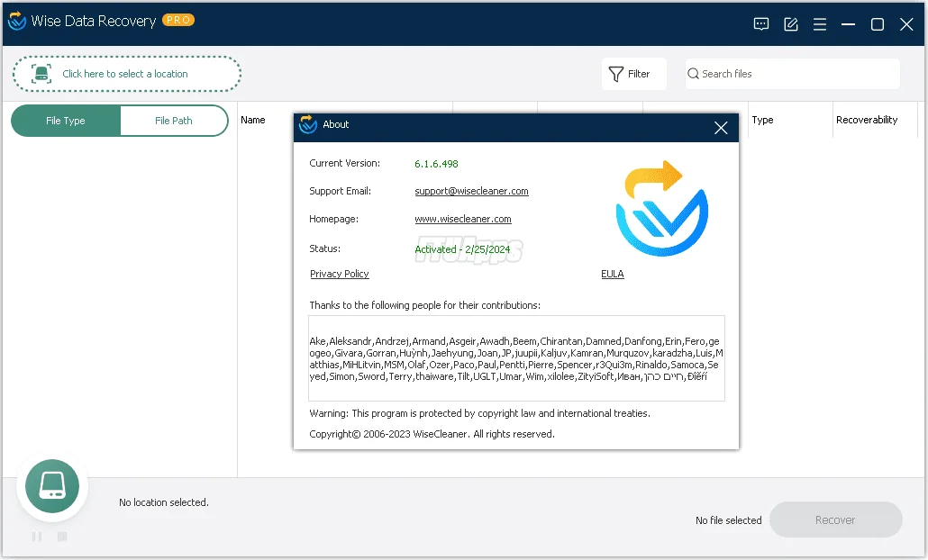Sort by Name column header
The image size is (928, 560).
252,120
